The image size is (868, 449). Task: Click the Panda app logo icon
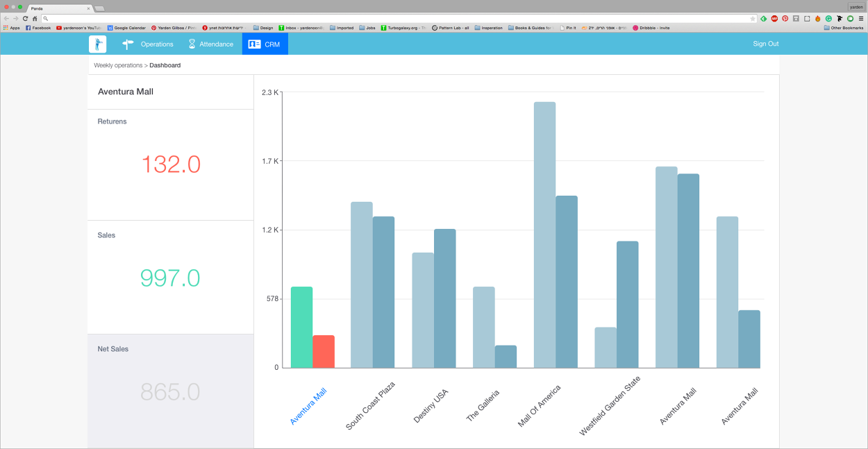click(x=97, y=44)
